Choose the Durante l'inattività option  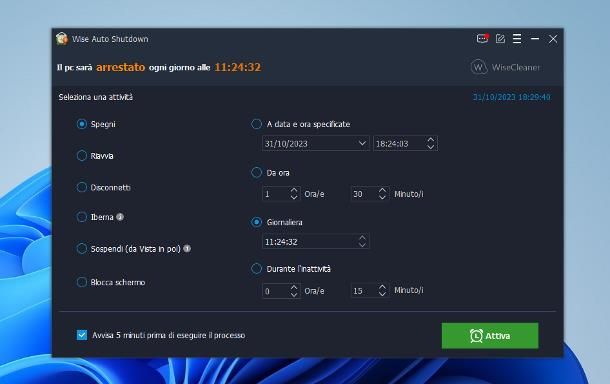(256, 268)
